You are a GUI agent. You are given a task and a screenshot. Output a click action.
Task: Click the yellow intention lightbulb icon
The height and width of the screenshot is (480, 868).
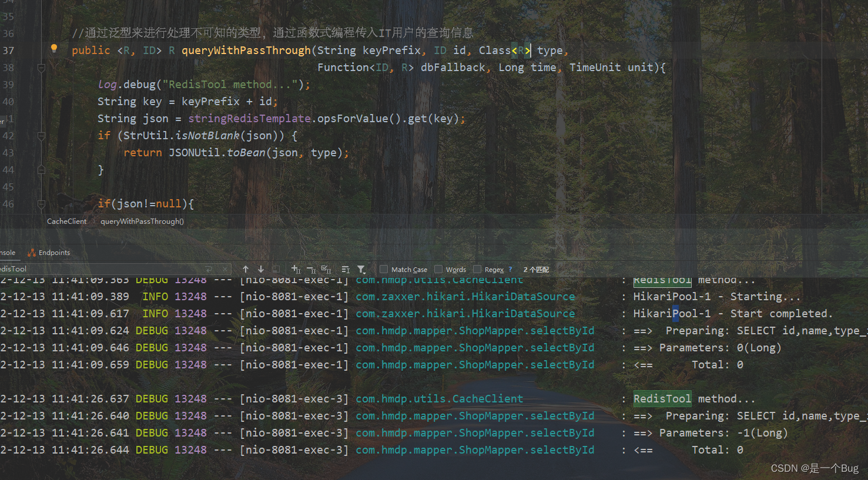pyautogui.click(x=54, y=48)
